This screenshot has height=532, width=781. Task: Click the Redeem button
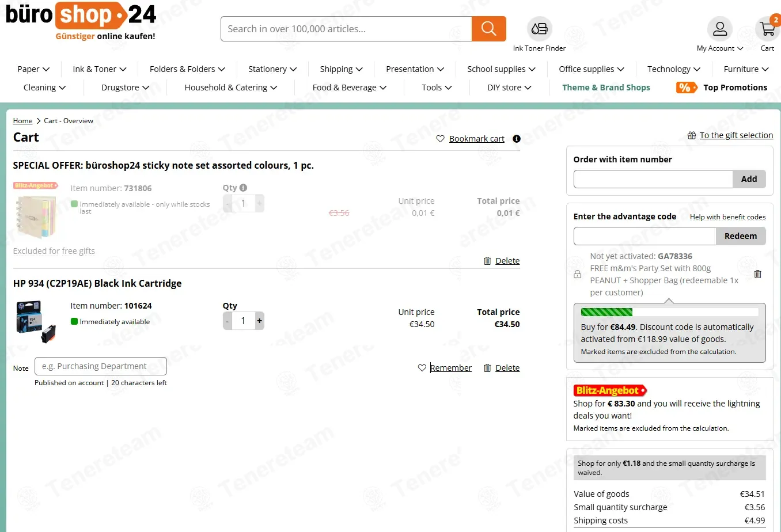click(x=741, y=236)
